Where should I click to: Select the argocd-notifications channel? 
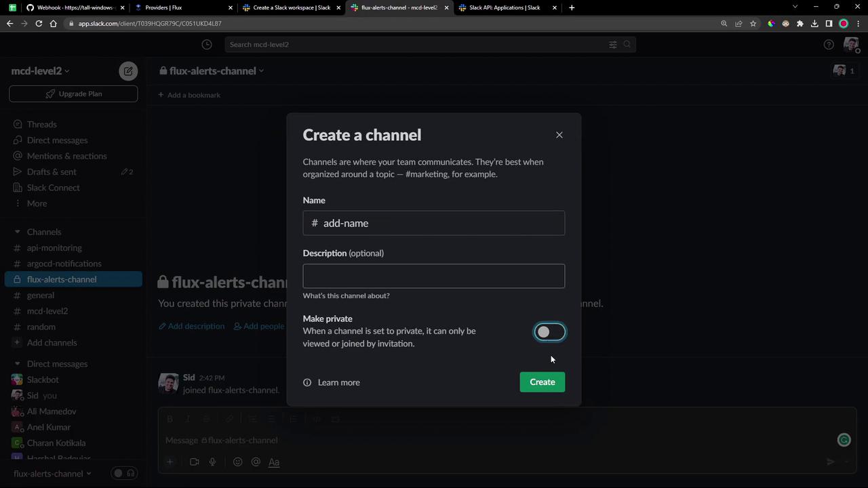tap(64, 264)
